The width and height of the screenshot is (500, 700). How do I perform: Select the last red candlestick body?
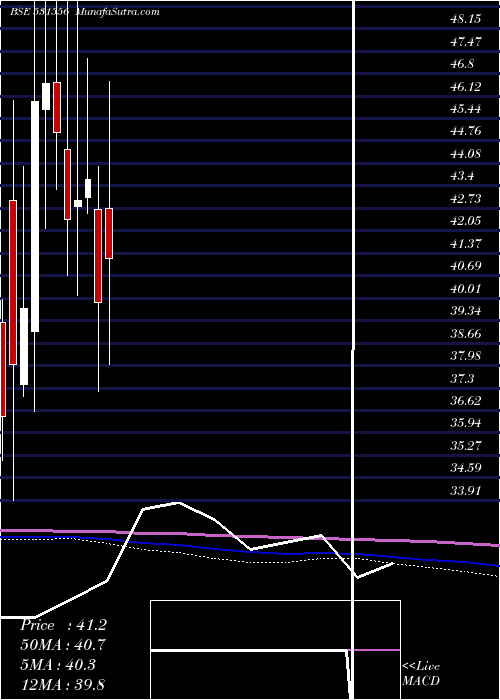109,233
